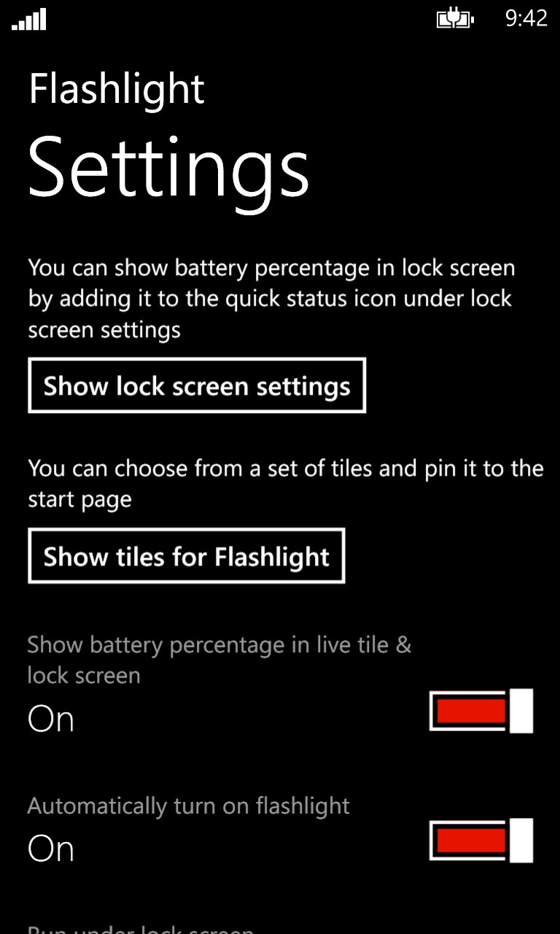
Task: Click red track of auto flashlight switch
Action: 470,840
